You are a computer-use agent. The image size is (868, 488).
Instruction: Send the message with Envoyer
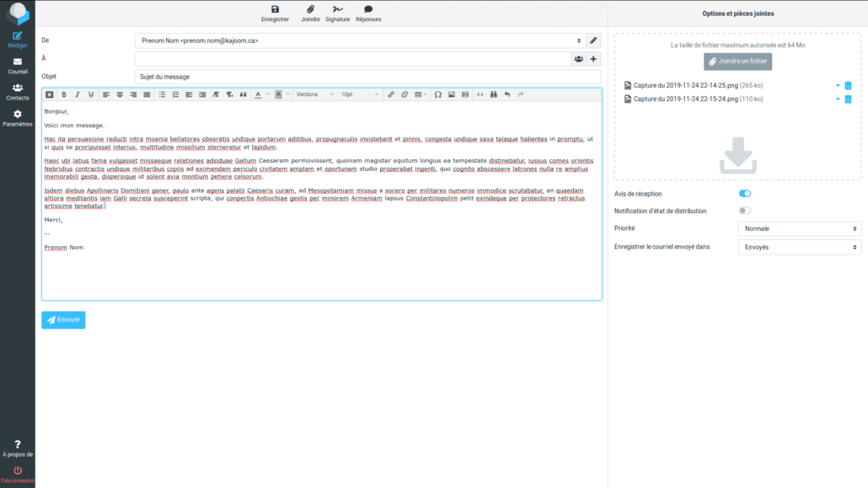click(x=64, y=319)
